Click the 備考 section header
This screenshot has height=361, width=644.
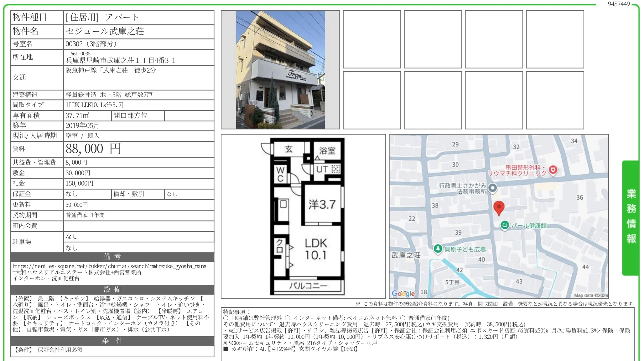click(112, 257)
